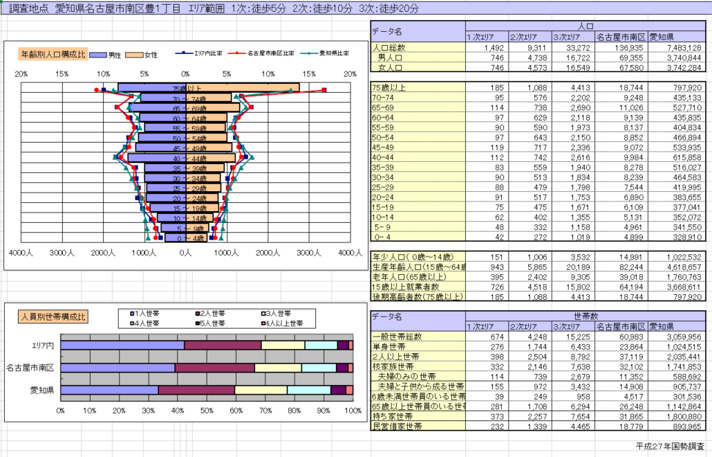Select the 年齢別人口構成比 chart title

click(x=50, y=50)
